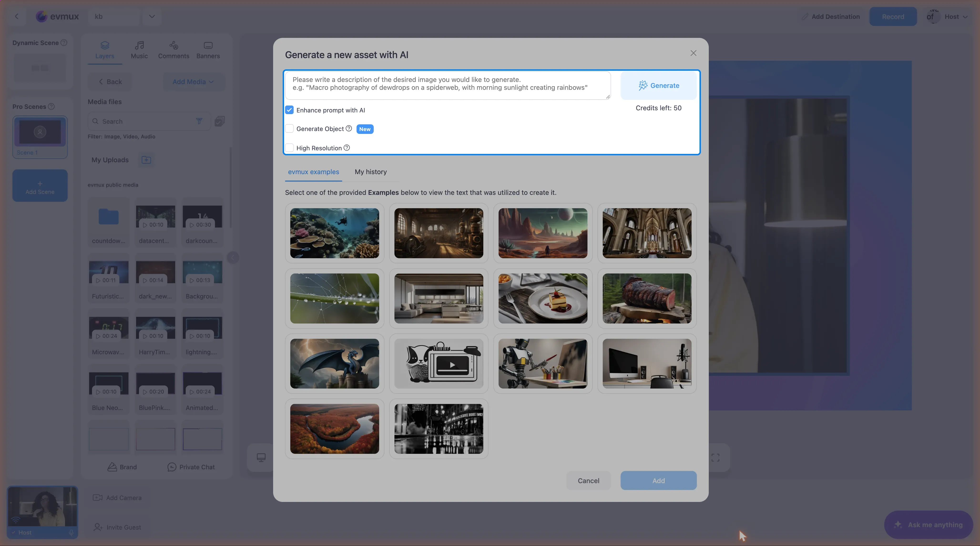The image size is (980, 546).
Task: Open the project name dropdown chevron
Action: [152, 16]
